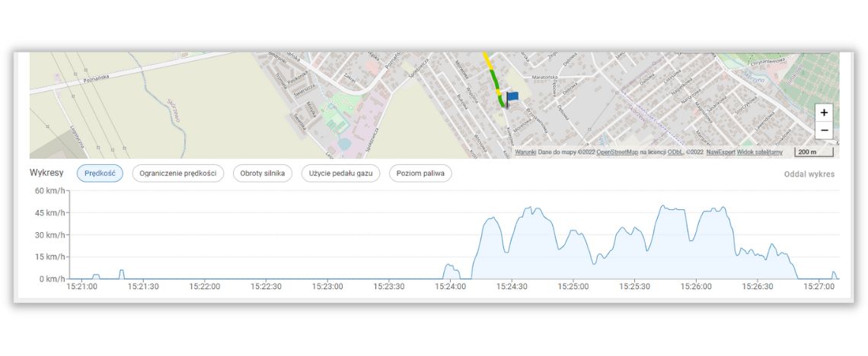
Task: Click the chart at 15:26:00 time mark
Action: pyautogui.click(x=696, y=243)
